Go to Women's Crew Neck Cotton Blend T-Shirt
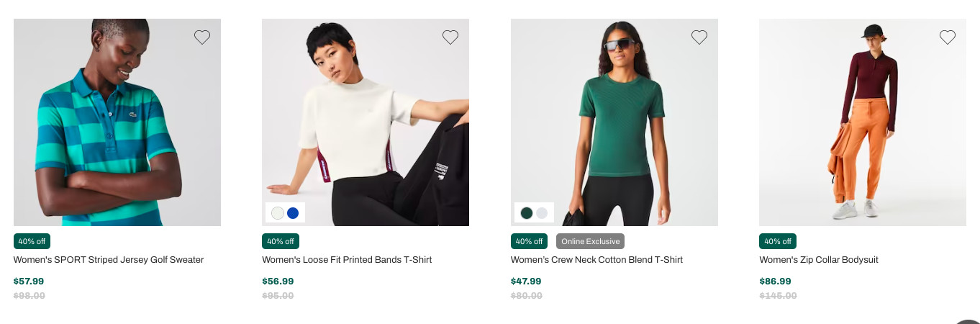The image size is (980, 324). pyautogui.click(x=596, y=260)
